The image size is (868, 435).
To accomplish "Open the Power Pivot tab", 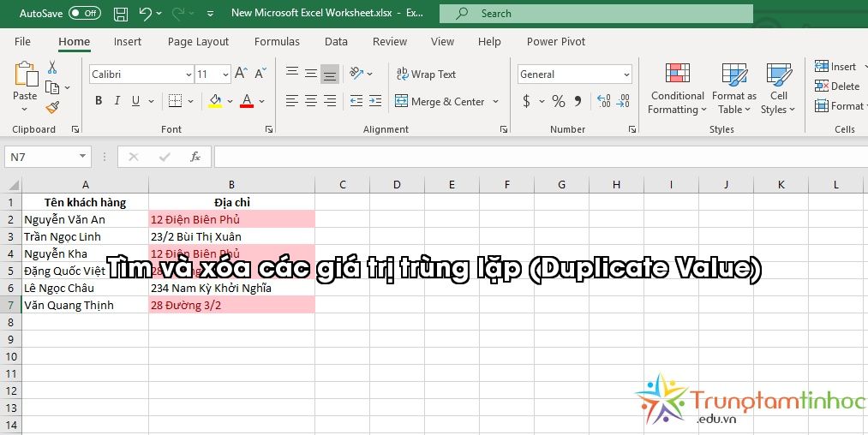I will coord(556,41).
